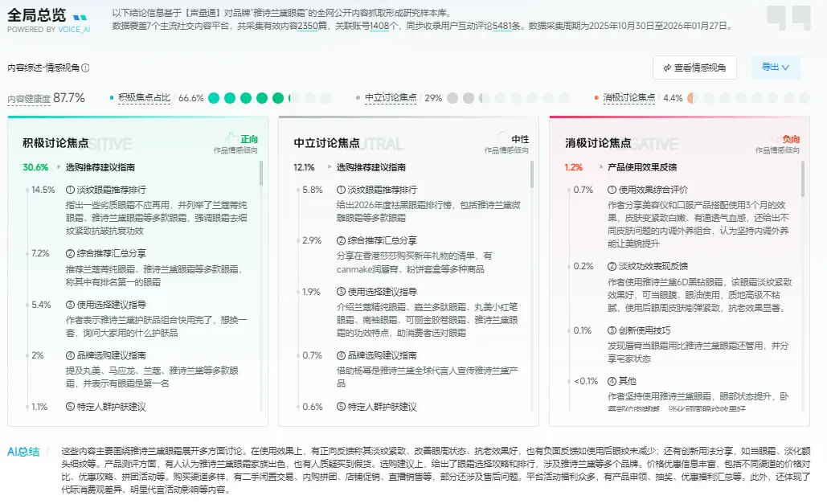Click scrollbar in negative focus panel
This screenshot has width=827, height=504.
[803, 179]
